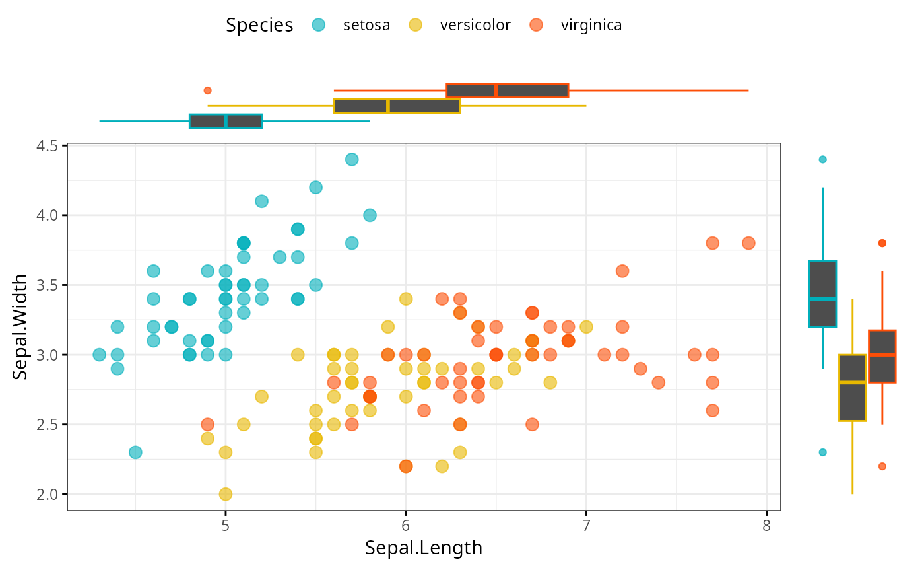Select the teal horizontal boxplot above the chart
Screen dimensions: 924x572
[226, 121]
